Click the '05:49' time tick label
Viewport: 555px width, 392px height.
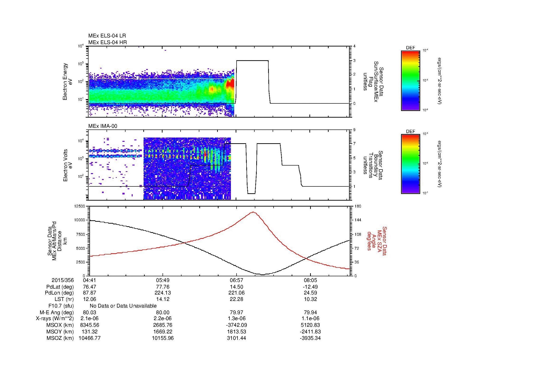click(x=163, y=280)
